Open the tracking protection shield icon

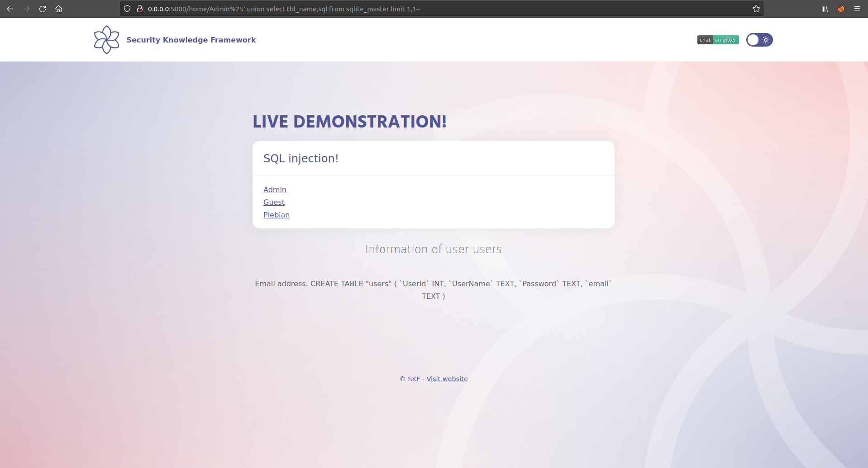coord(127,9)
